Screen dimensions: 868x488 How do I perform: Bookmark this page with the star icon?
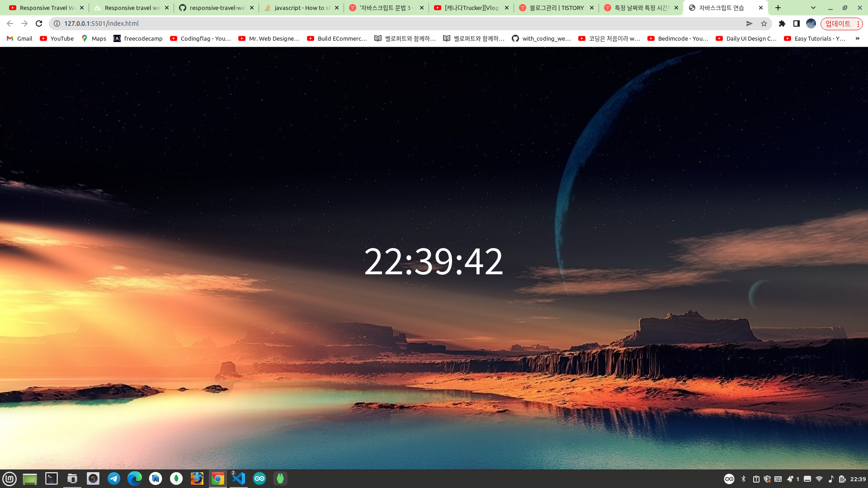[764, 23]
